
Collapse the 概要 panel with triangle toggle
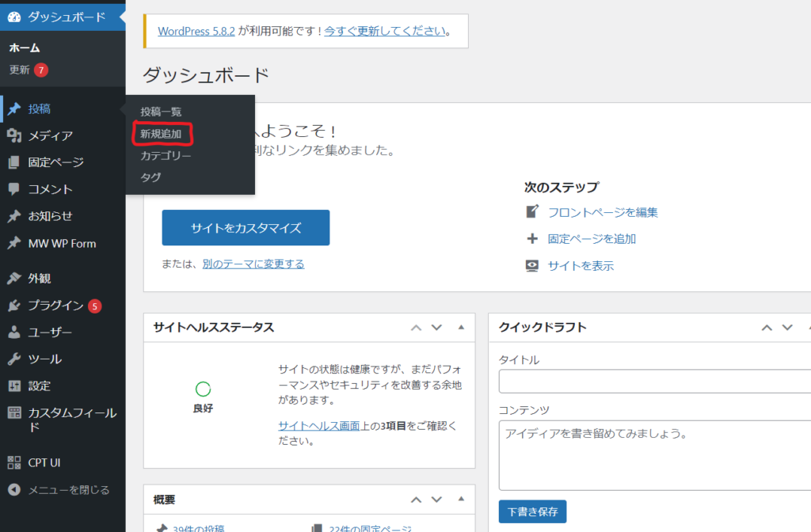tap(461, 500)
